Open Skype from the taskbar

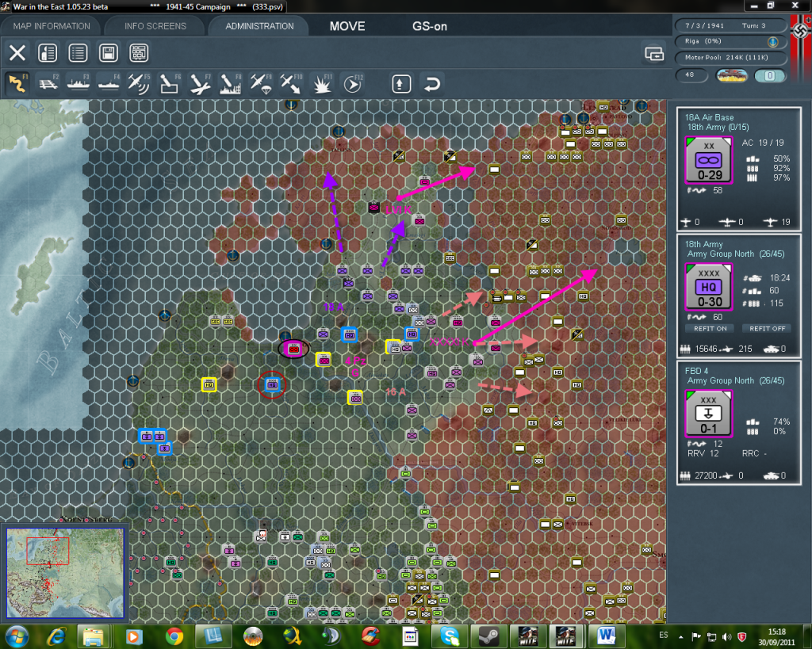pyautogui.click(x=449, y=636)
